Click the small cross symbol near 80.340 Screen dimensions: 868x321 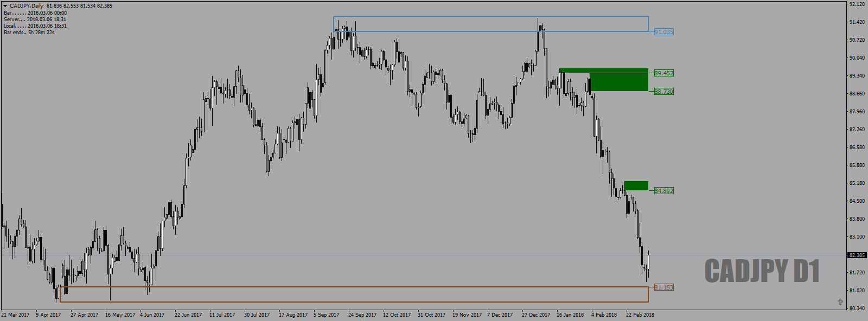coord(840,302)
